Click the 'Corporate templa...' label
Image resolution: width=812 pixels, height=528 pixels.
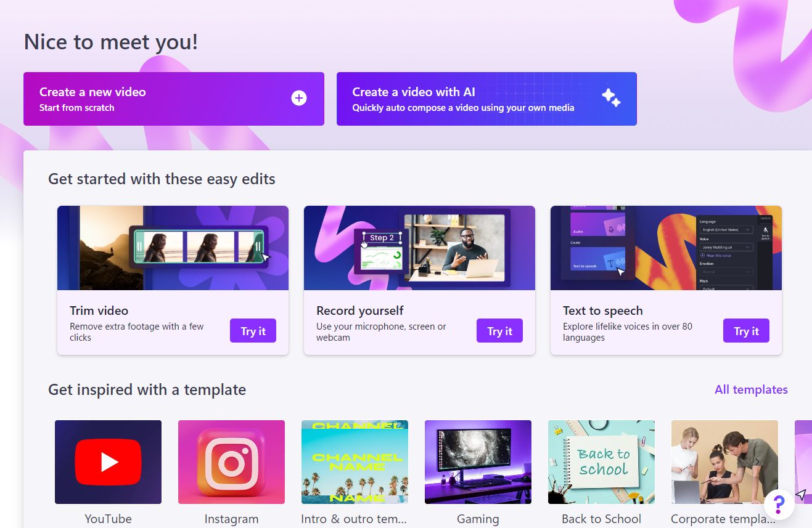[x=724, y=519]
